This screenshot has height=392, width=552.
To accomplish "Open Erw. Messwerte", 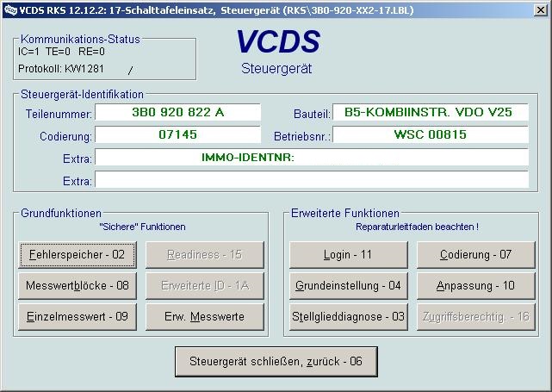I will pyautogui.click(x=205, y=317).
